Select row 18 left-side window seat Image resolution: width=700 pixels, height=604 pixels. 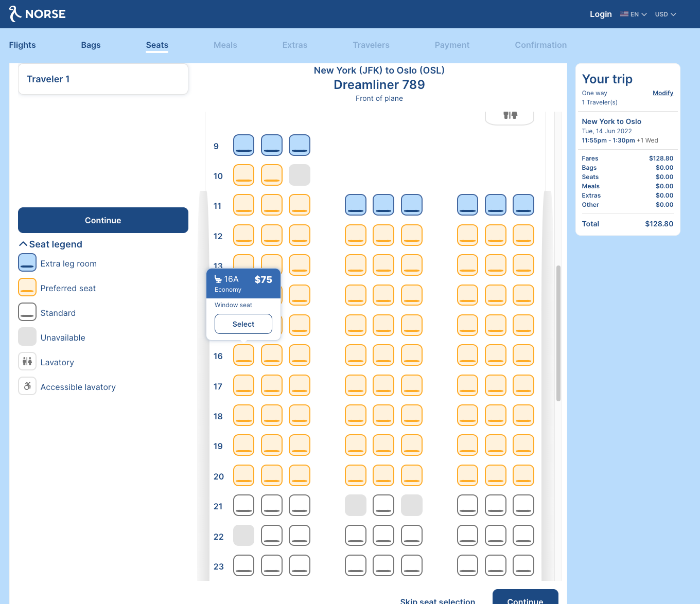pos(244,415)
